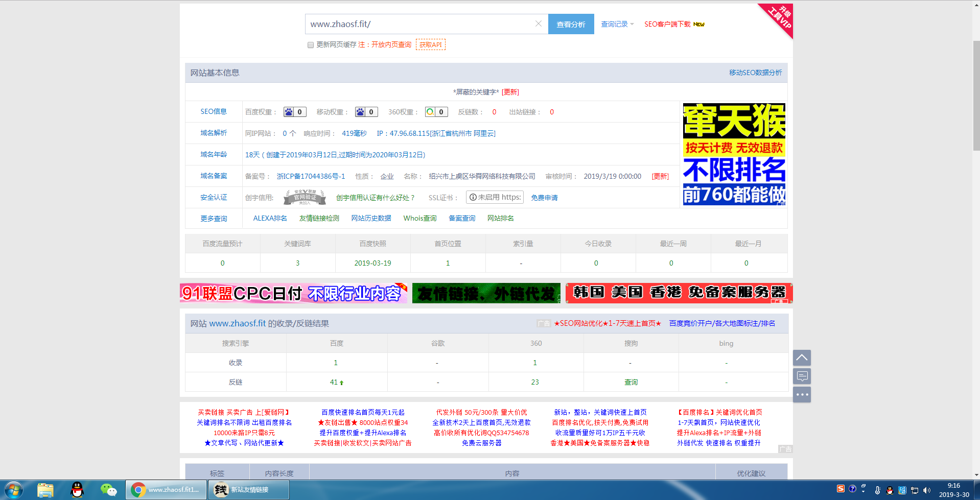This screenshot has width=980, height=500.
Task: Click into the domain URL input field
Action: coord(419,24)
